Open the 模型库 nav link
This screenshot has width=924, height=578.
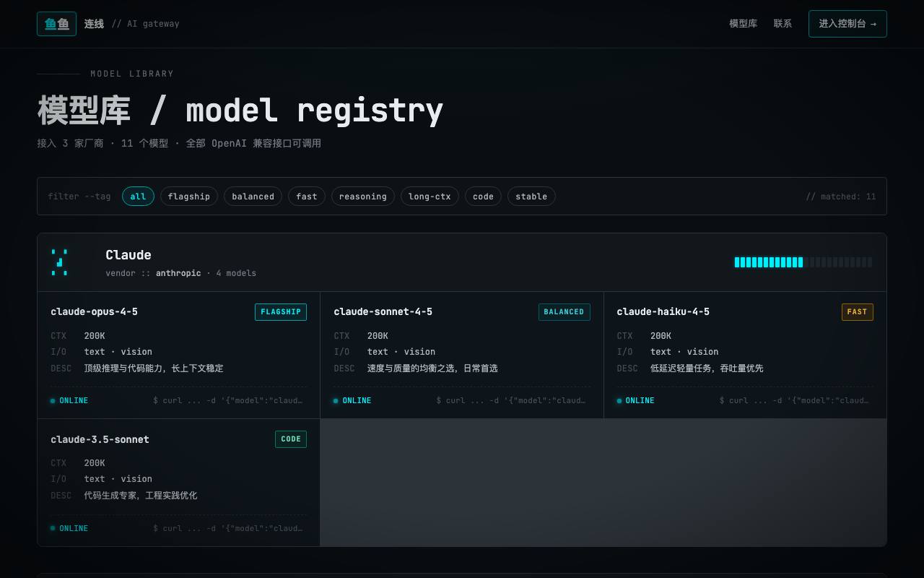[743, 24]
